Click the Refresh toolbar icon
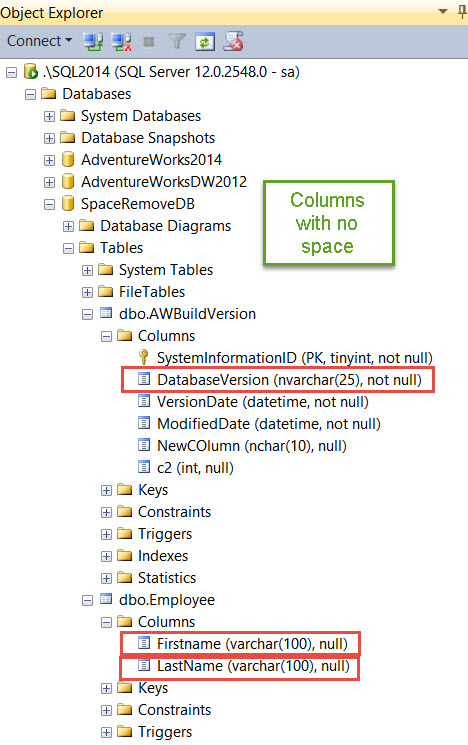The height and width of the screenshot is (745, 468). (205, 42)
